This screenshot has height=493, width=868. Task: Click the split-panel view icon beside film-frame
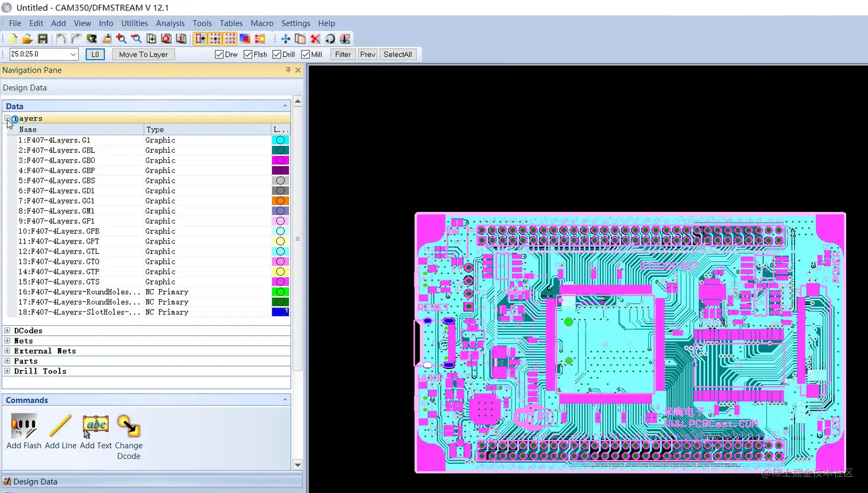[181, 38]
